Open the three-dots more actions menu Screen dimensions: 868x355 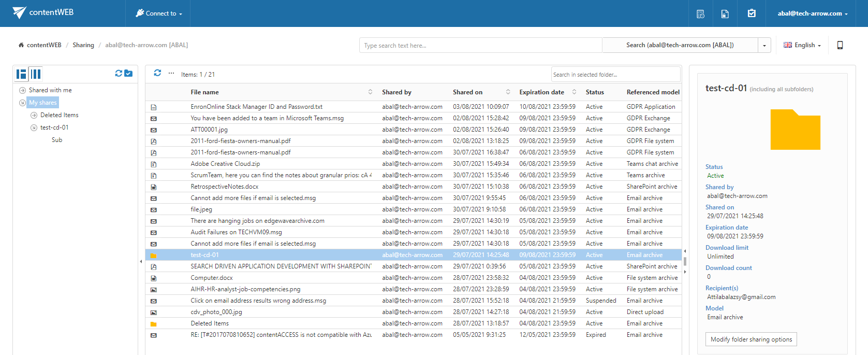(171, 74)
